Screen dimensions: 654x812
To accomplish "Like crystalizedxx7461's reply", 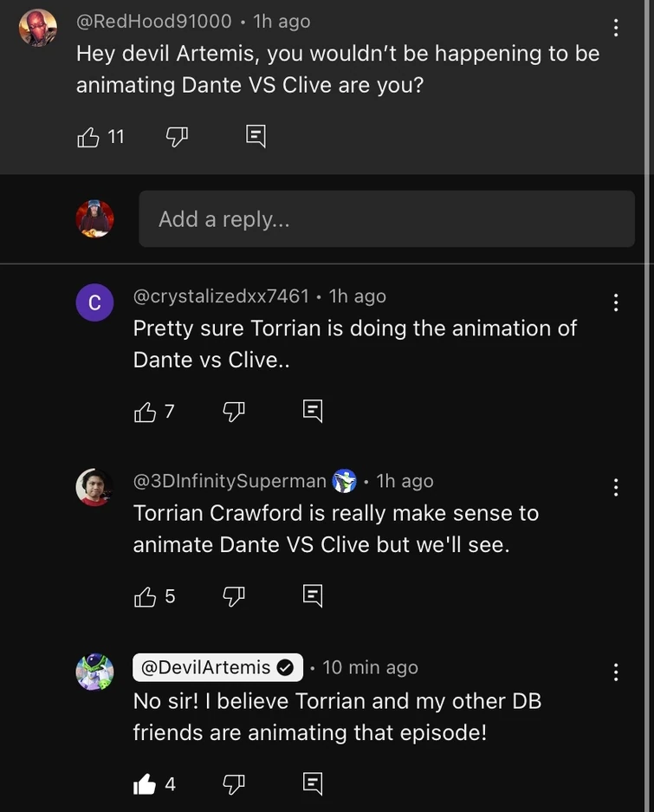I will coord(146,412).
